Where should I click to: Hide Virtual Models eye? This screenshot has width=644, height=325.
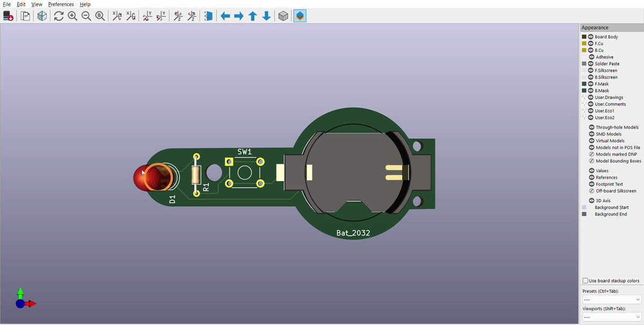click(x=591, y=141)
